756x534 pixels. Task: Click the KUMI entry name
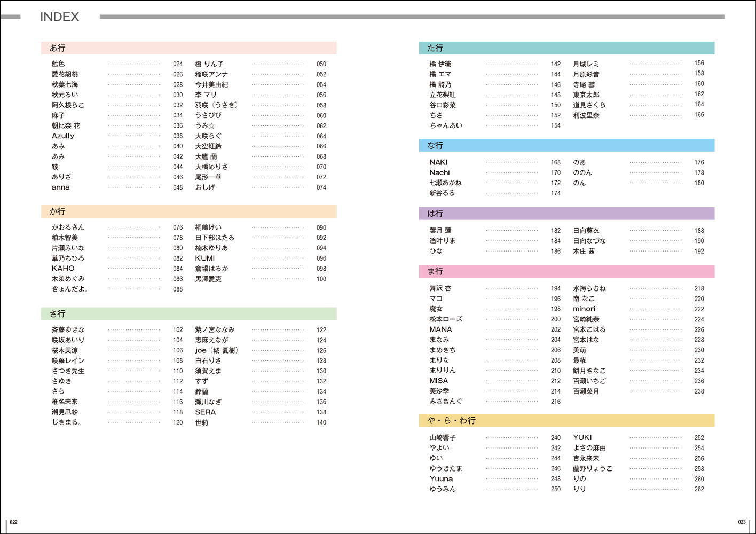point(205,258)
